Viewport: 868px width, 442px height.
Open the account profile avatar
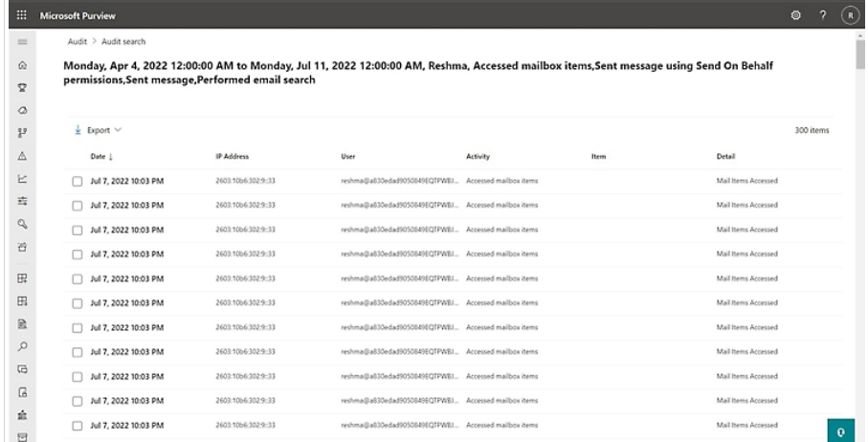point(847,17)
